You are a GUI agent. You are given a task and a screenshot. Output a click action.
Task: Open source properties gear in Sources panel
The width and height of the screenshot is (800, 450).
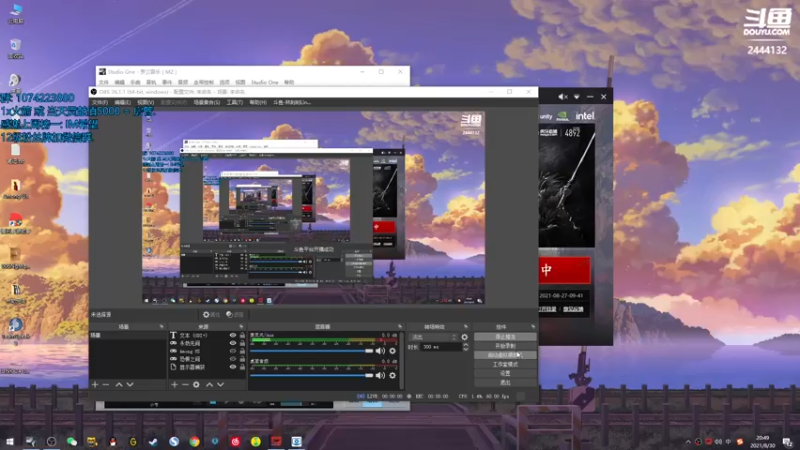196,384
